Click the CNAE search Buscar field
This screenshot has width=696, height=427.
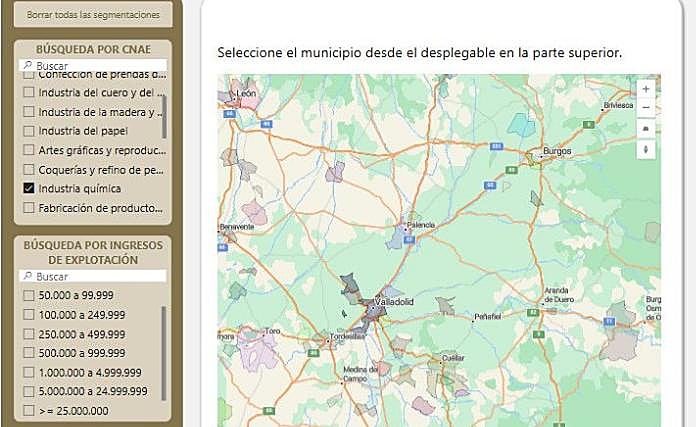pyautogui.click(x=92, y=64)
